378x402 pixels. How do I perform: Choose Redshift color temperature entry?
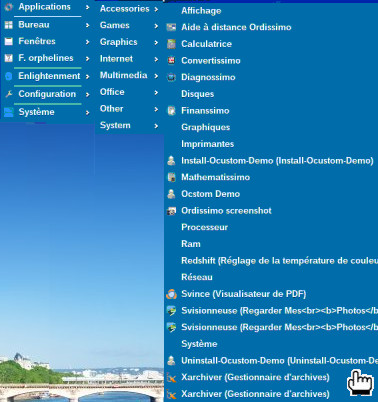(x=279, y=261)
